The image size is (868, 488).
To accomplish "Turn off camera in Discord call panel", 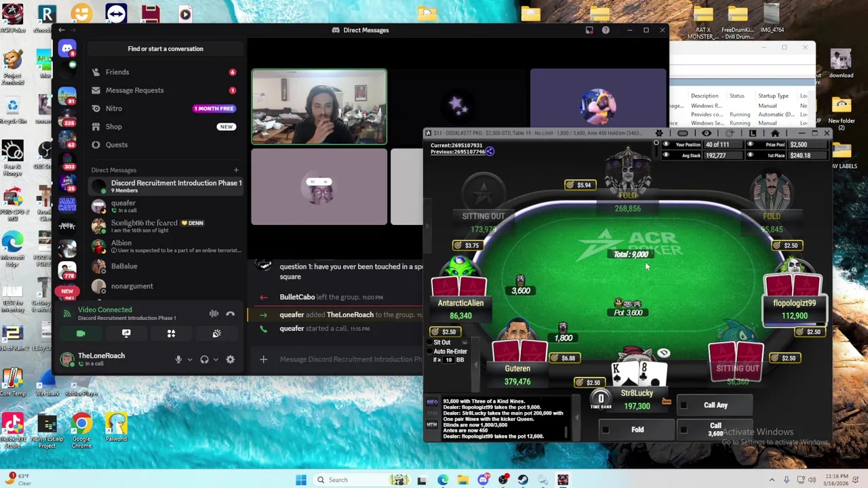I will 81,333.
